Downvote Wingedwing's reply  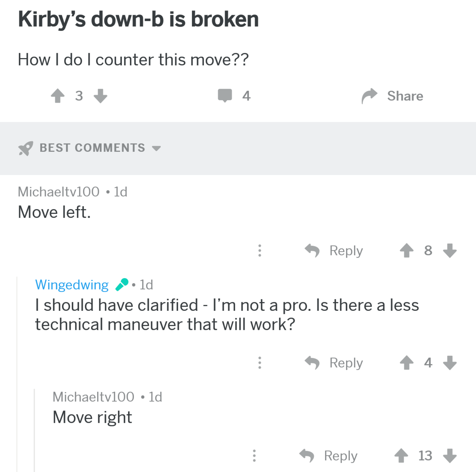(450, 363)
